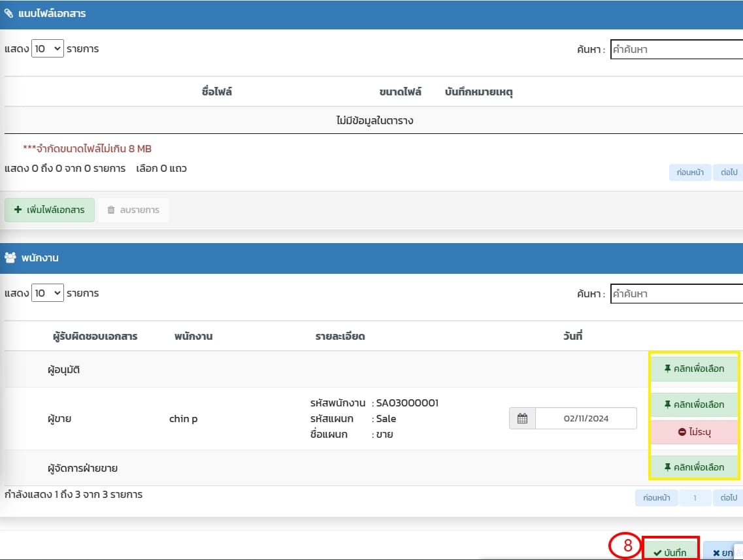
Task: Go to ก่อนหน้า page in attachments table
Action: (689, 173)
